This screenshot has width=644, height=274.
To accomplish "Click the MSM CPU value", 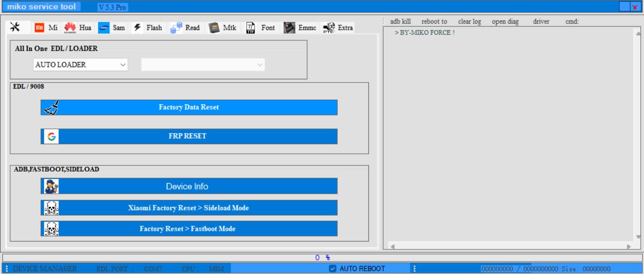I will [217, 268].
